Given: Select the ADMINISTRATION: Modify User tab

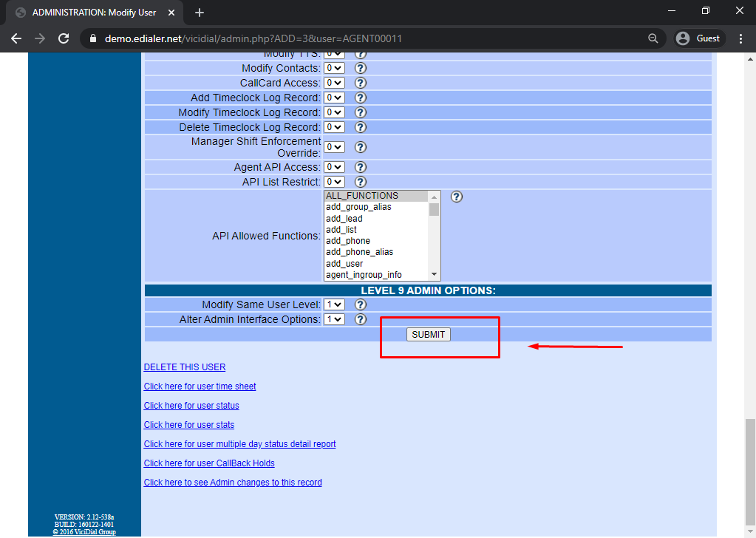Looking at the screenshot, I should click(94, 13).
